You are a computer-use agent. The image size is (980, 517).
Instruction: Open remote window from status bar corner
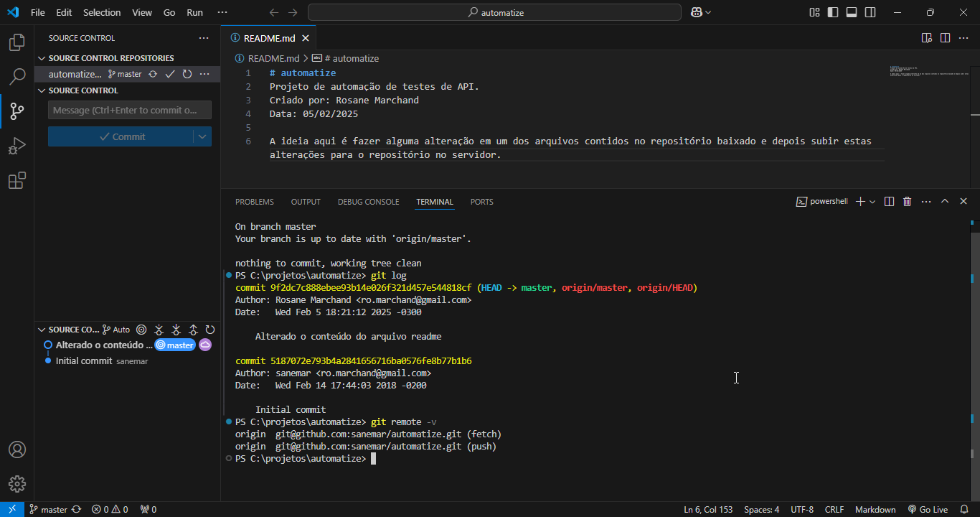coord(12,509)
